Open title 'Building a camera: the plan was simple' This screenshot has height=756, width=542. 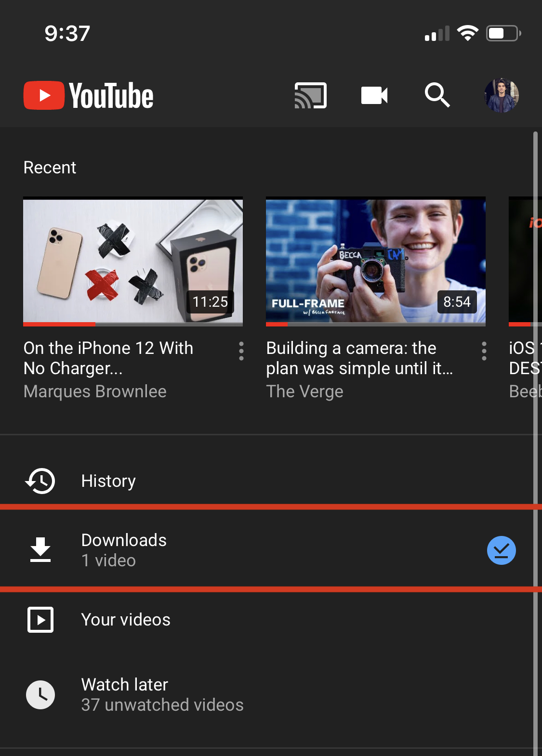tap(359, 358)
